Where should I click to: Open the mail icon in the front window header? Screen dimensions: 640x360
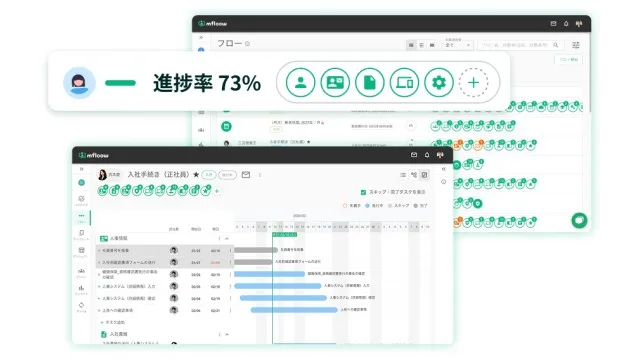[x=414, y=155]
